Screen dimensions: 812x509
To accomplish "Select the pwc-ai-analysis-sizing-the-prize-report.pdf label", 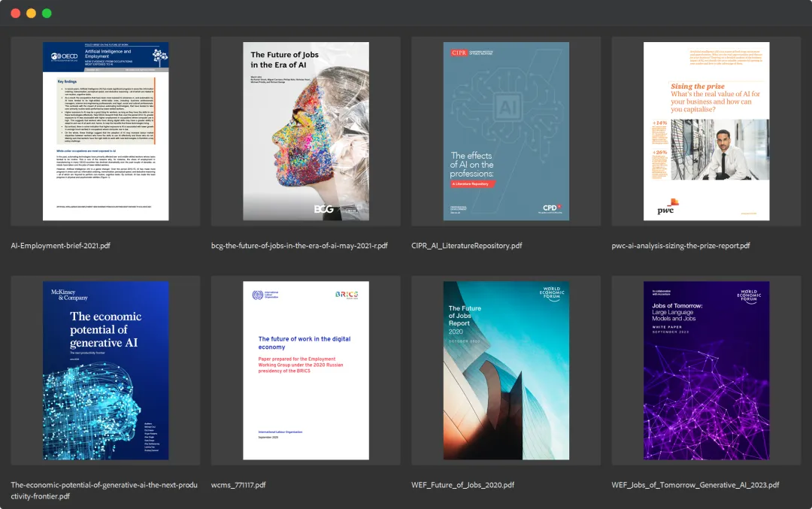I will coord(680,246).
